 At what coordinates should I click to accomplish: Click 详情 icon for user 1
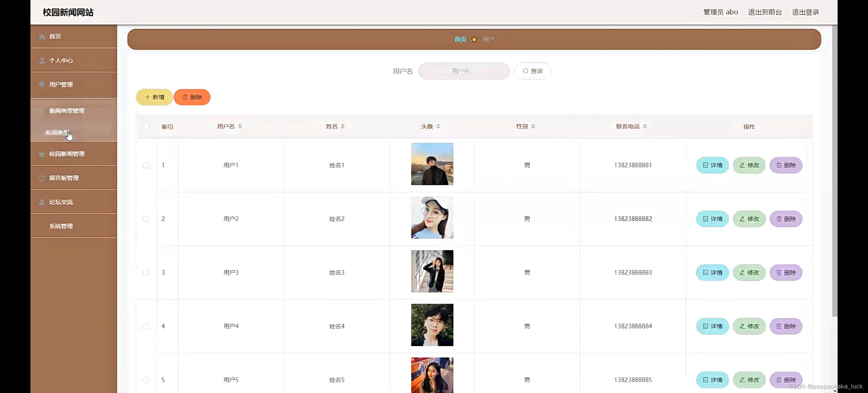[713, 165]
